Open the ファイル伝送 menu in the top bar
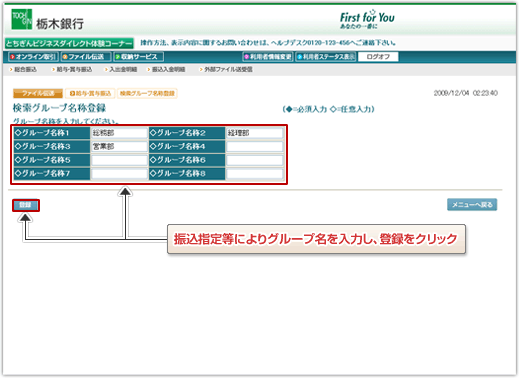 [x=86, y=57]
